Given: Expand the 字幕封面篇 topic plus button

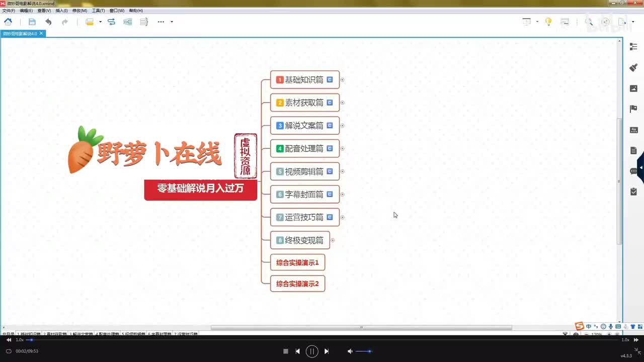Looking at the screenshot, I should tap(342, 195).
